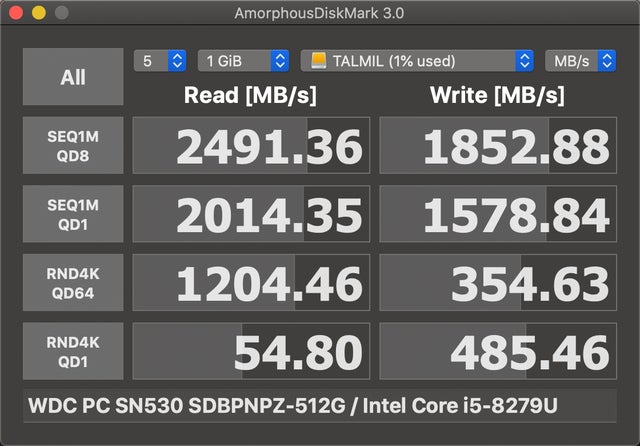This screenshot has height=446, width=640.
Task: Click the blue arrows next to MB/s
Action: coord(607,61)
